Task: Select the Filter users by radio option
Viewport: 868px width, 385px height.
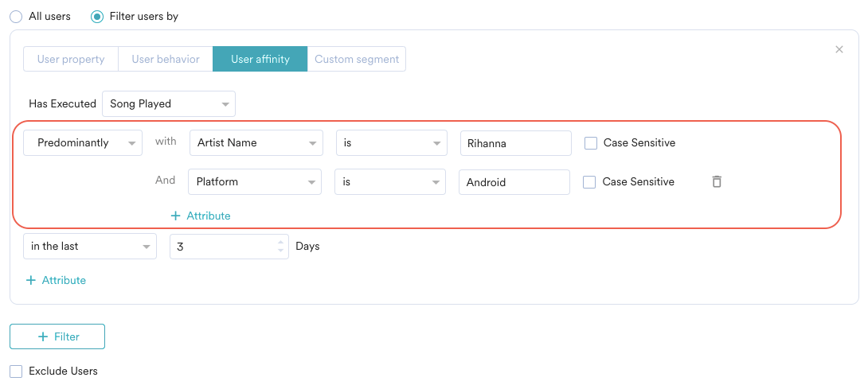Action: point(97,17)
